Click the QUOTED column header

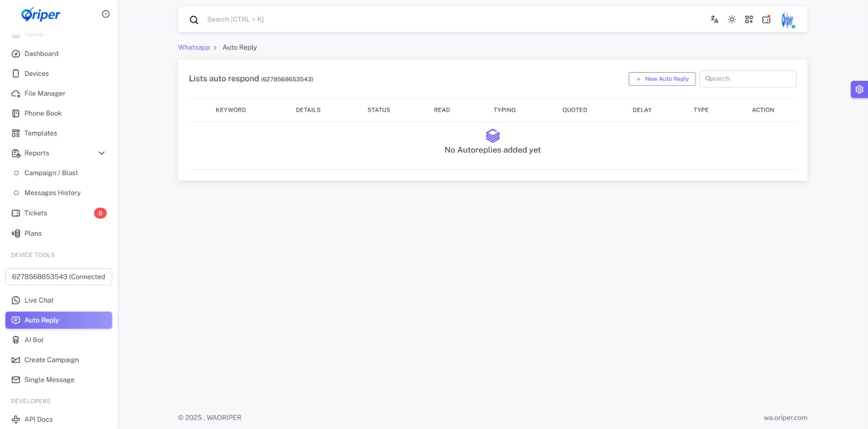575,110
